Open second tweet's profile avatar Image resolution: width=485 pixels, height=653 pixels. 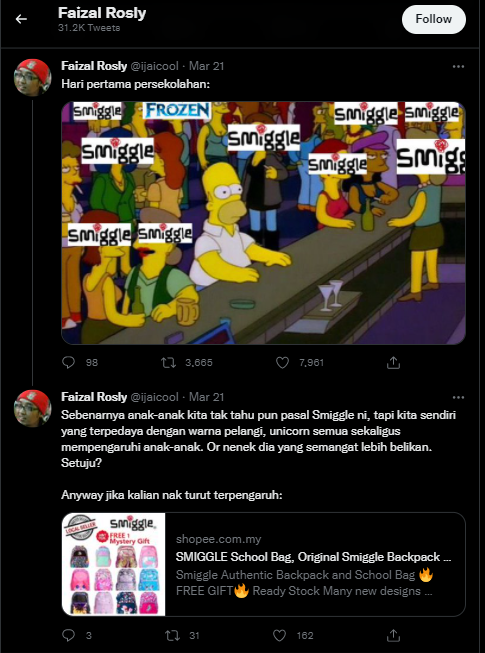[x=32, y=408]
